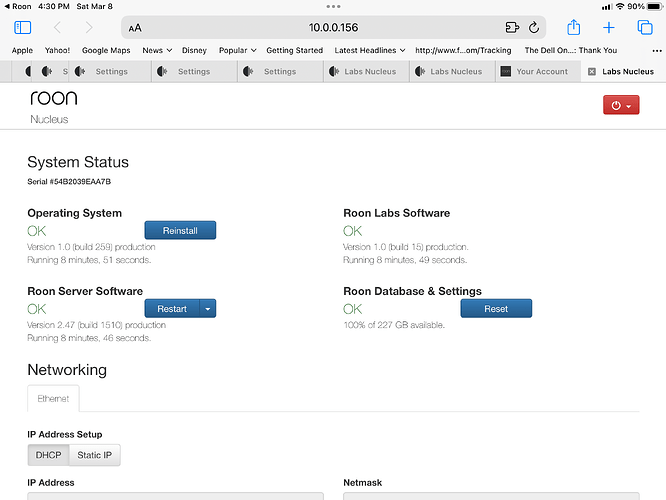Viewport: 666px width, 500px height.
Task: Select '100% of 227 GB available.' text
Action: (394, 325)
